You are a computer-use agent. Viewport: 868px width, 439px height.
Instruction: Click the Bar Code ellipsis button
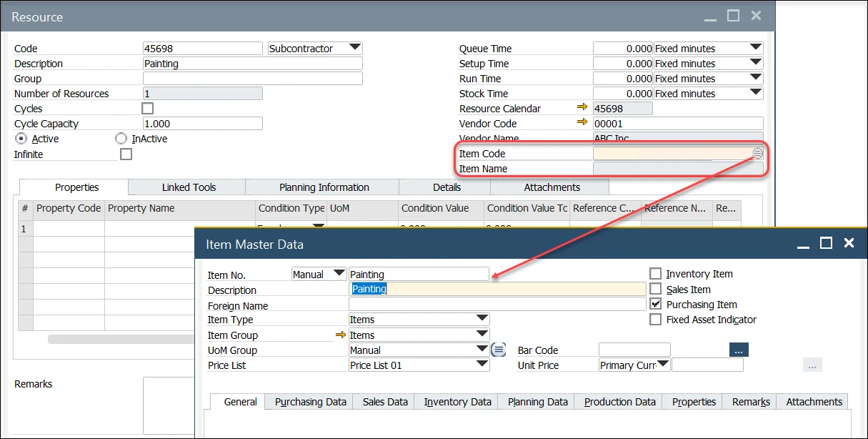point(738,350)
